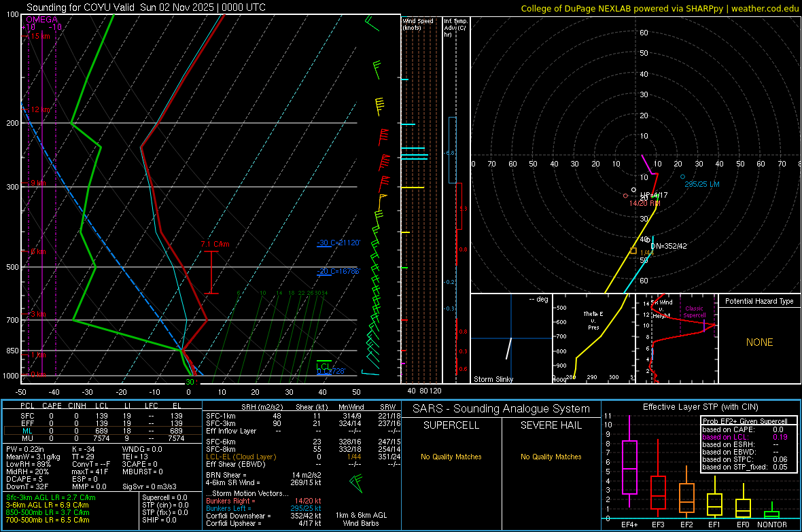Screen dimensions: 802x532
Task: Click the orange 'LCL-EL (Cloud Layer)' row
Action: point(303,457)
